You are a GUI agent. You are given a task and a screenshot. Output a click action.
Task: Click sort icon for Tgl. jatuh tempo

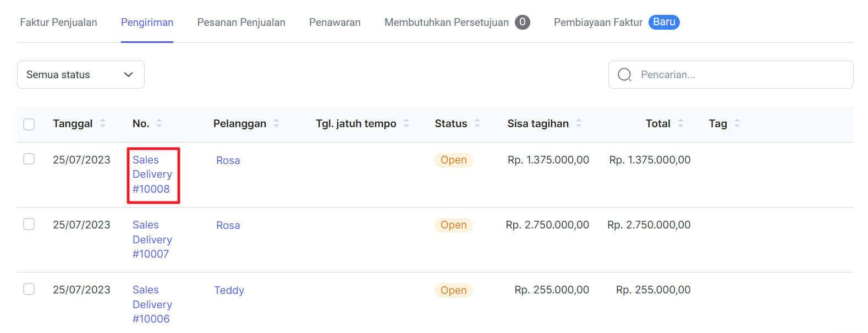tap(406, 123)
